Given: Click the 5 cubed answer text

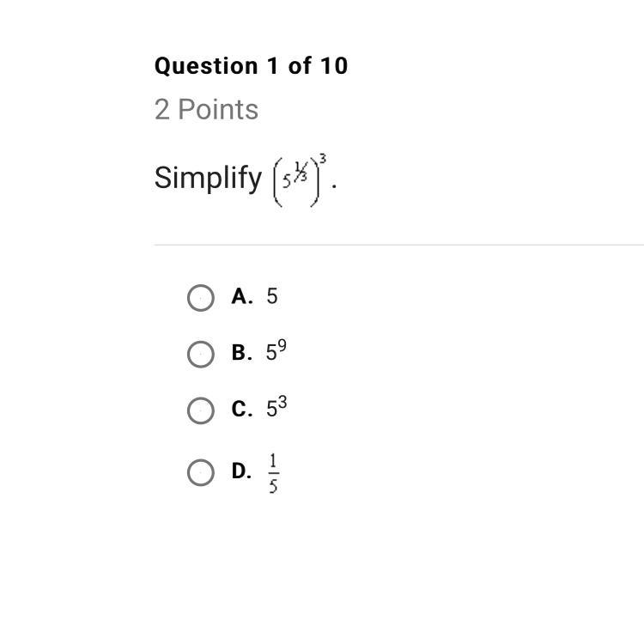Looking at the screenshot, I should 276,407.
